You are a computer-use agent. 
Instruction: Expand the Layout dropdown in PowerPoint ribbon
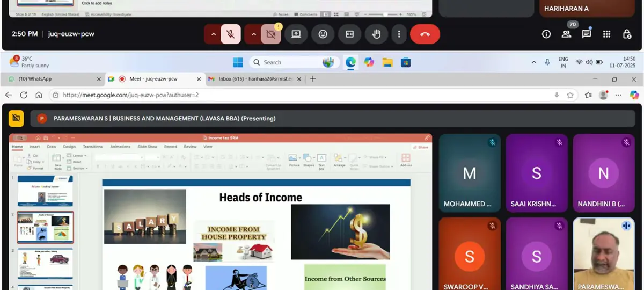pos(77,155)
